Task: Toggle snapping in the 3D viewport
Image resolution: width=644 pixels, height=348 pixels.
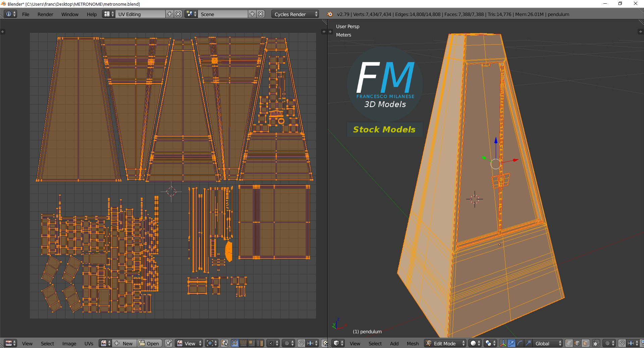Action: 622,343
